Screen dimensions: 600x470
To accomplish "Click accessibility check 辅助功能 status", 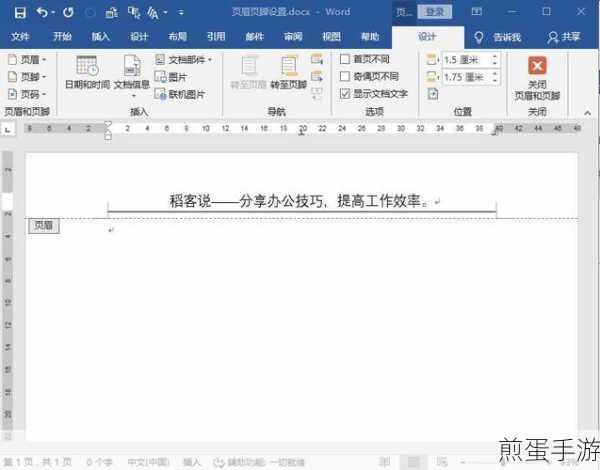I will (259, 462).
